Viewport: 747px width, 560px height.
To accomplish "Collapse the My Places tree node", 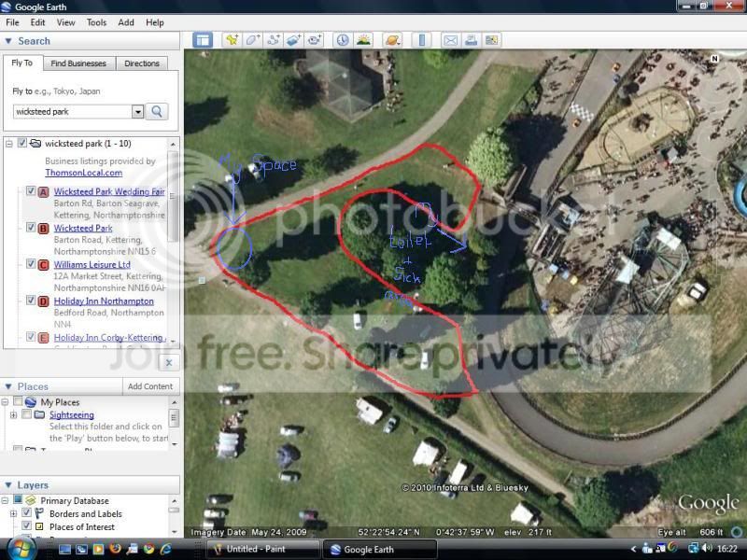I will point(6,402).
